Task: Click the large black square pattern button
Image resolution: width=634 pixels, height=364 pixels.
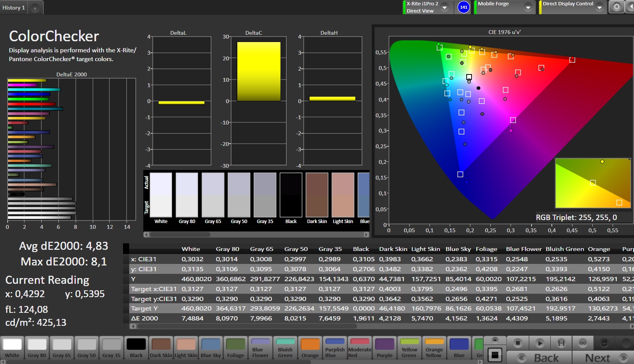Action: coord(495,355)
